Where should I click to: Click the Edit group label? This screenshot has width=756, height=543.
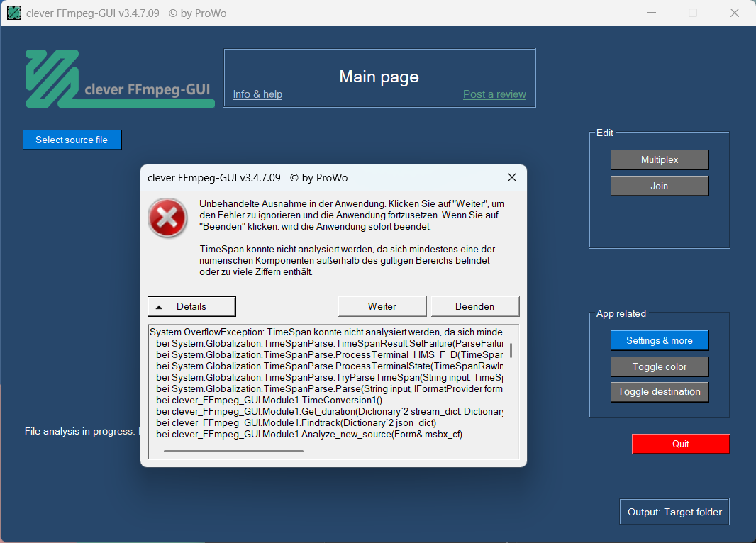(605, 133)
